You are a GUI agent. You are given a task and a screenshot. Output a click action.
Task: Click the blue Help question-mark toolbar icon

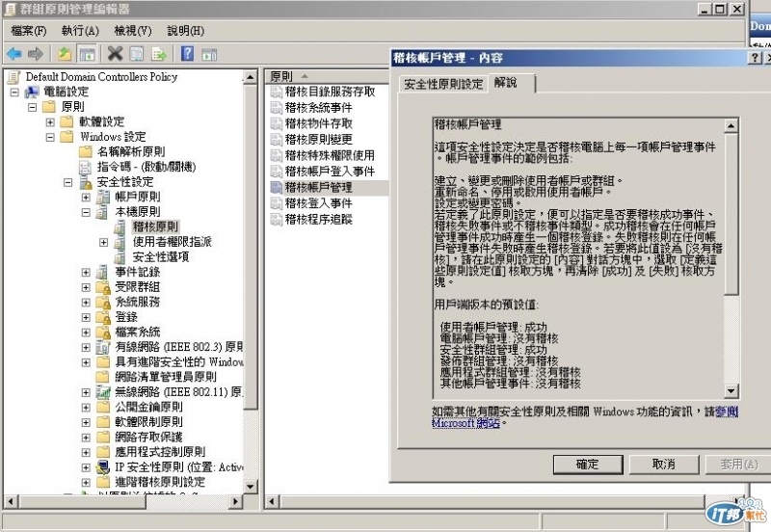[187, 54]
